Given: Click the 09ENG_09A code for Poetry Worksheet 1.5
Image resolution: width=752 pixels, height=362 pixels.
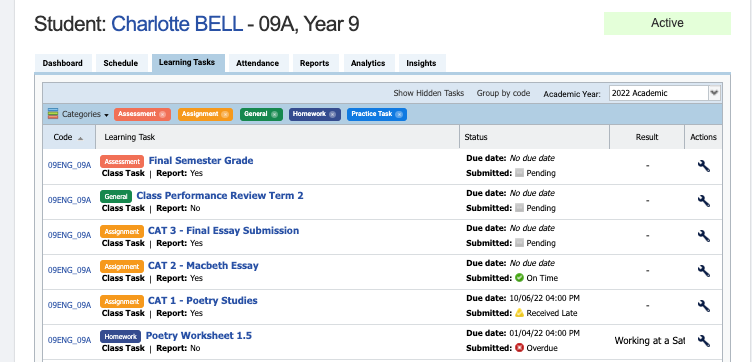Looking at the screenshot, I should [x=70, y=340].
